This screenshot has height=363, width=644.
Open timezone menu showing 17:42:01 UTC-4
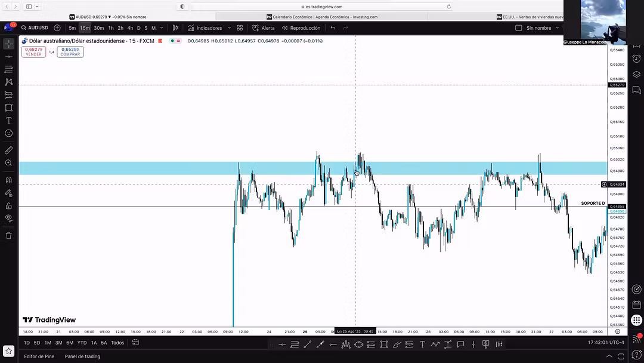click(x=605, y=342)
